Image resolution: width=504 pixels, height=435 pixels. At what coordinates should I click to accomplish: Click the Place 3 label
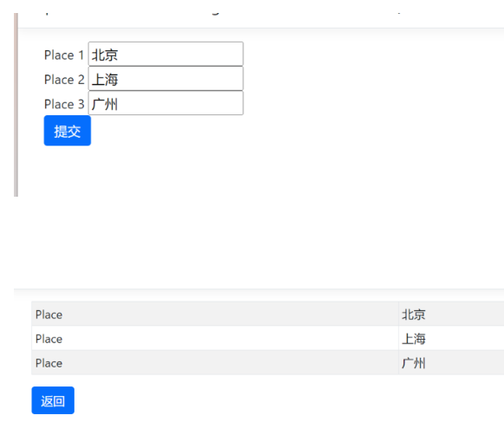[x=64, y=104]
